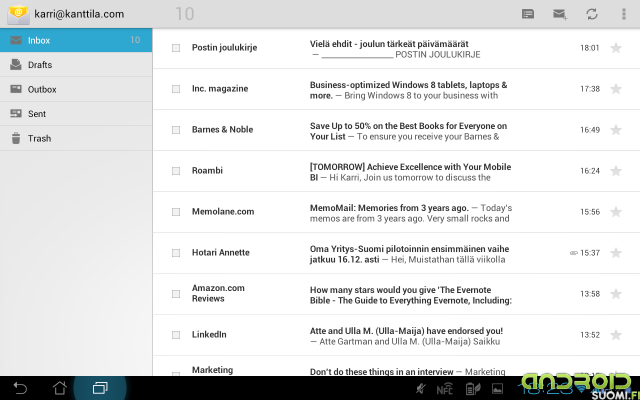
Task: Open the folder list view icon
Action: pos(528,14)
